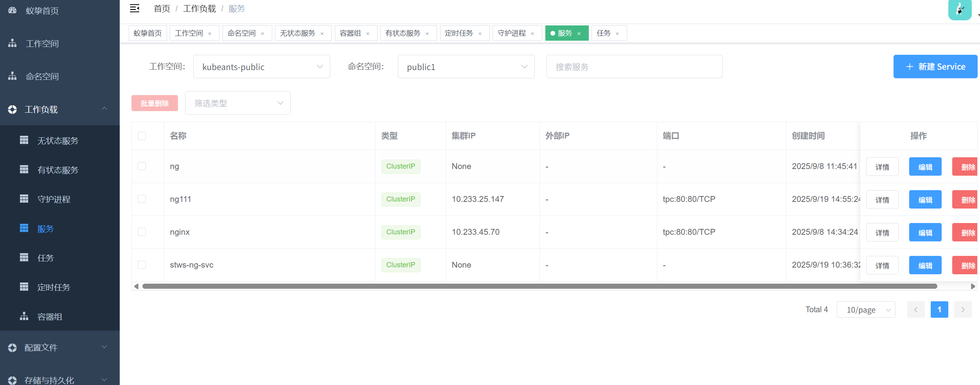Switch to the 有状态服务 tab
980x385 pixels.
tap(403, 33)
